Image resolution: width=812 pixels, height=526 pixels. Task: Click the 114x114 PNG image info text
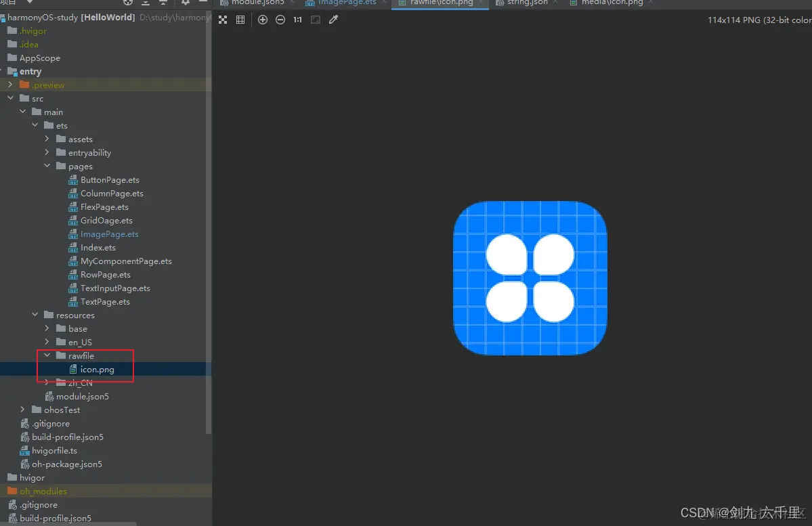759,20
